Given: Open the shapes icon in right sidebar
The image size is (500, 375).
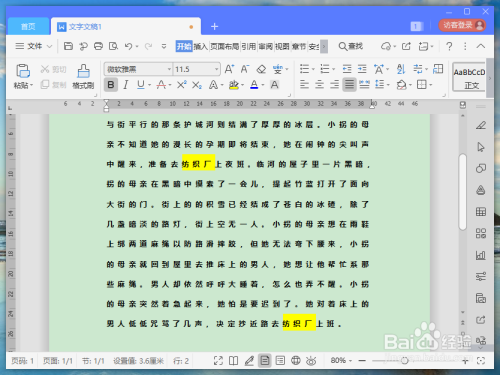Looking at the screenshot, I should coord(481,168).
